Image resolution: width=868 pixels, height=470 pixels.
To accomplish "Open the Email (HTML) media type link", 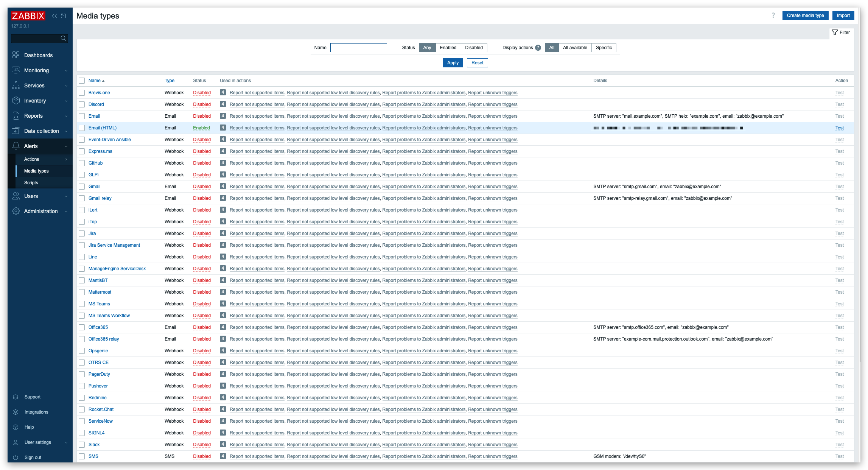I will click(x=103, y=128).
